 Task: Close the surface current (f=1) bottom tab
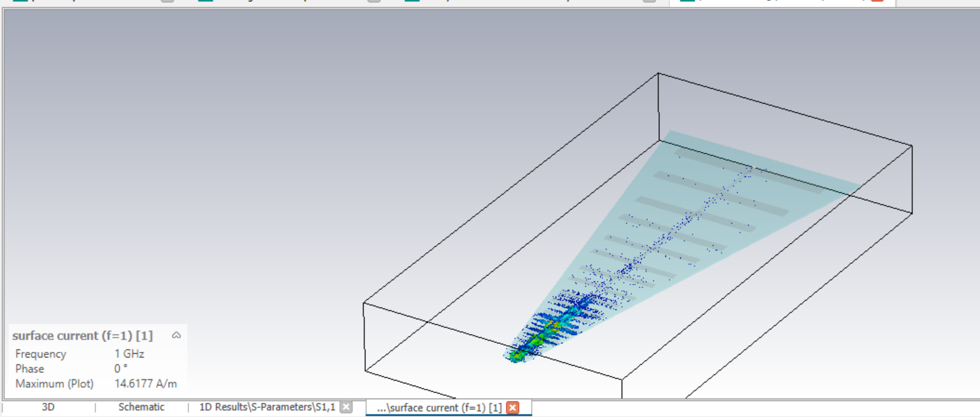(512, 408)
